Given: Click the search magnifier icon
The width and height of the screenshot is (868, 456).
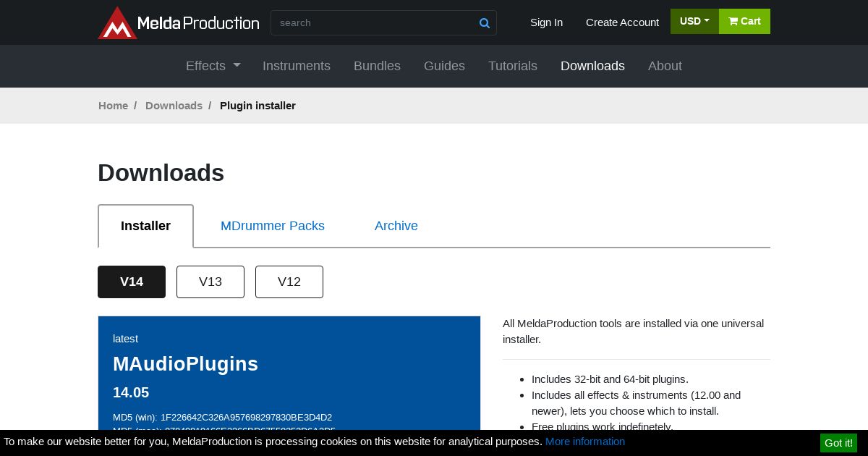Looking at the screenshot, I should [x=485, y=23].
